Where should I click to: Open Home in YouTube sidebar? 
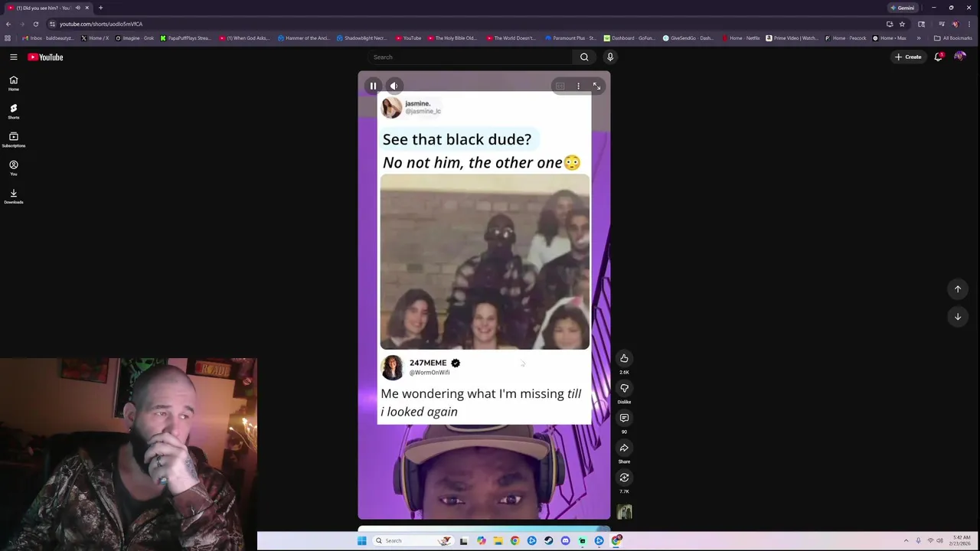14,83
